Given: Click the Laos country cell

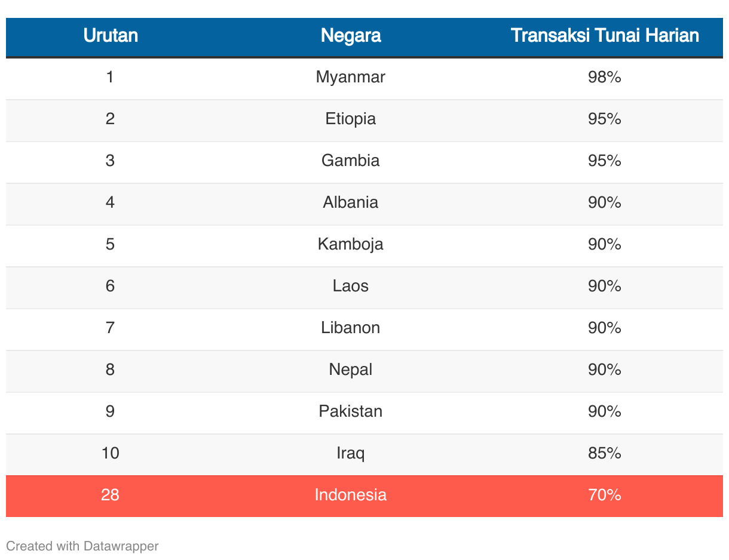Looking at the screenshot, I should click(351, 286).
